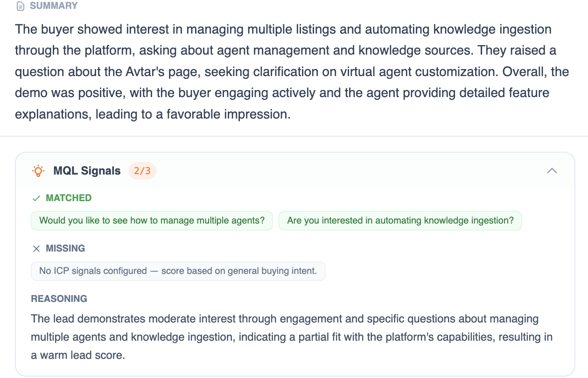Click the document icon beside SUMMARY
The height and width of the screenshot is (378, 588).
[x=20, y=6]
